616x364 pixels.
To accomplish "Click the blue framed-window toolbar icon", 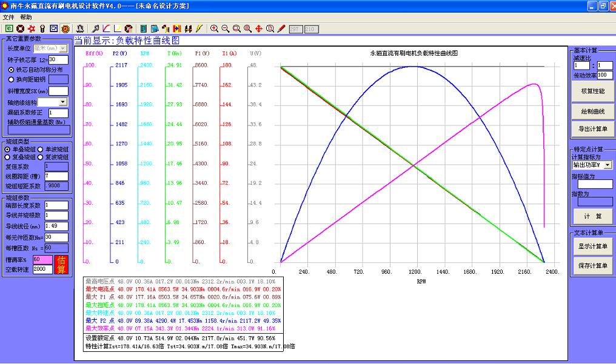I will (x=54, y=28).
